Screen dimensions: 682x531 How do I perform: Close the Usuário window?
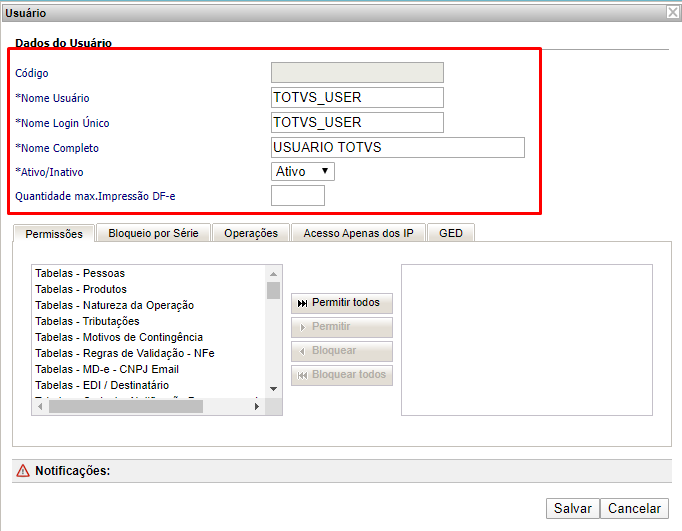(x=673, y=13)
